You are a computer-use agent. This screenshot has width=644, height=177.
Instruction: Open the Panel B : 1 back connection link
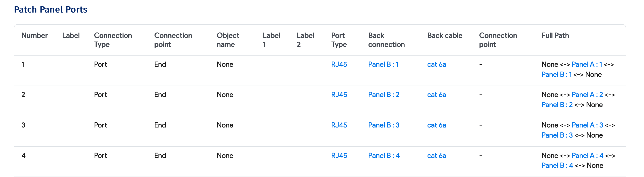point(384,64)
